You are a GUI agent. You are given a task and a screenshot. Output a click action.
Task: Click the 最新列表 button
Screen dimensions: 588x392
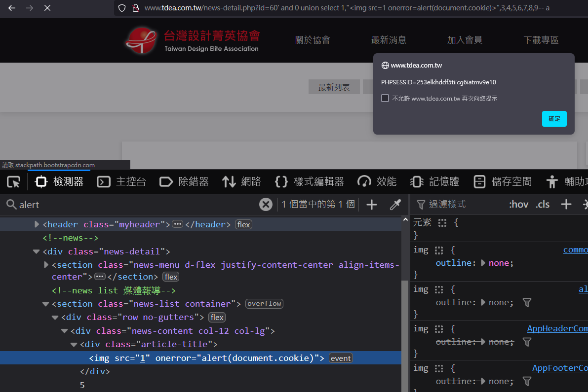334,87
